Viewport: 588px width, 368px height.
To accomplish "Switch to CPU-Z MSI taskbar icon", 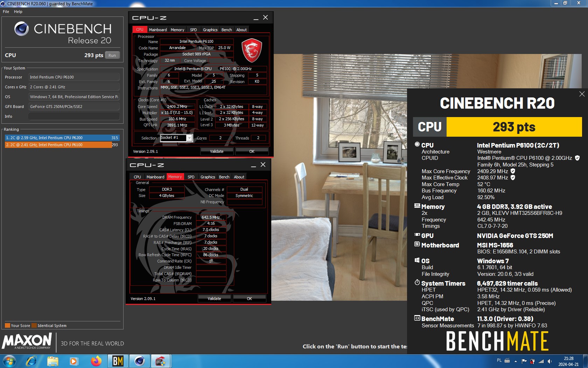I will [161, 361].
